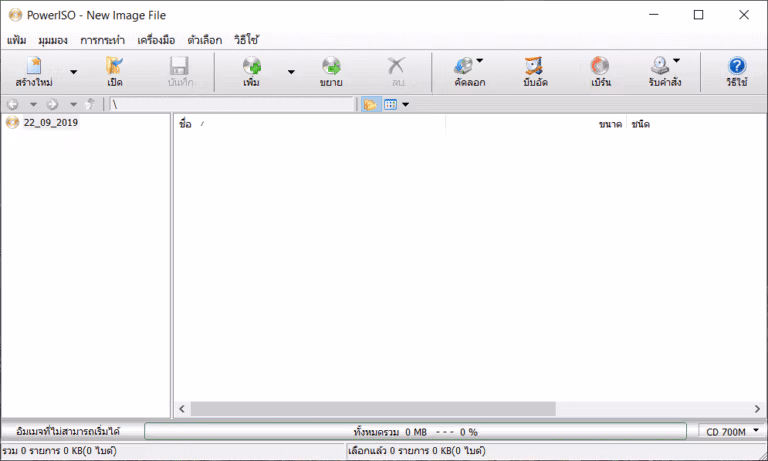Open the dropdown arrow next to สร้างใหม่

coord(73,72)
